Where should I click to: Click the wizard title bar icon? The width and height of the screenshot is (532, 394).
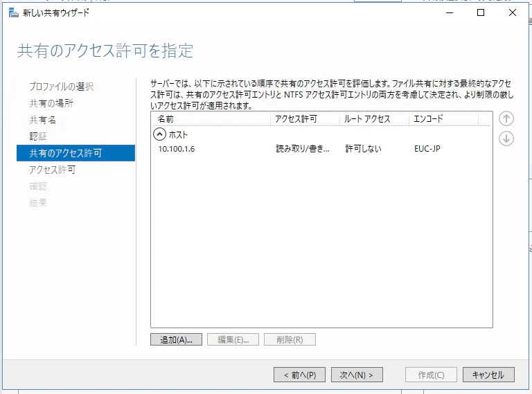pyautogui.click(x=14, y=13)
